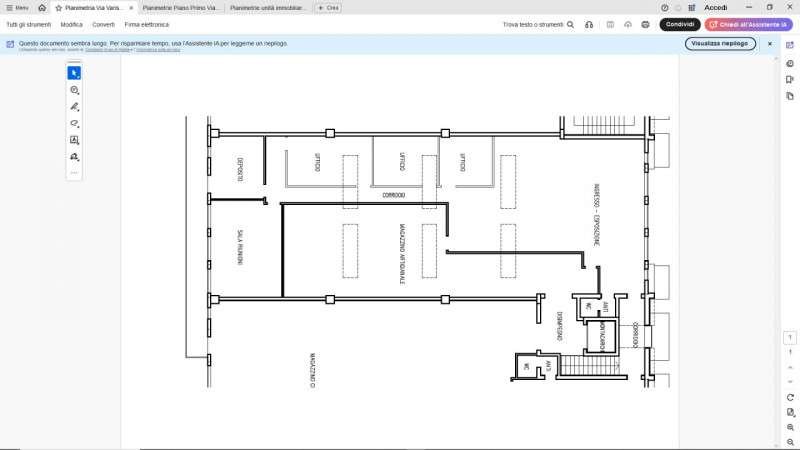The image size is (800, 450).
Task: Open the AI assistant panel icon in right rail
Action: (790, 45)
